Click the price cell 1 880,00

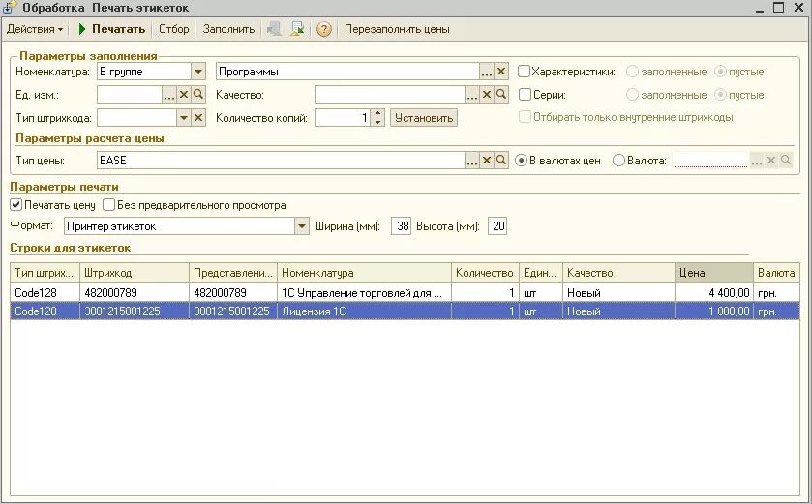point(714,311)
